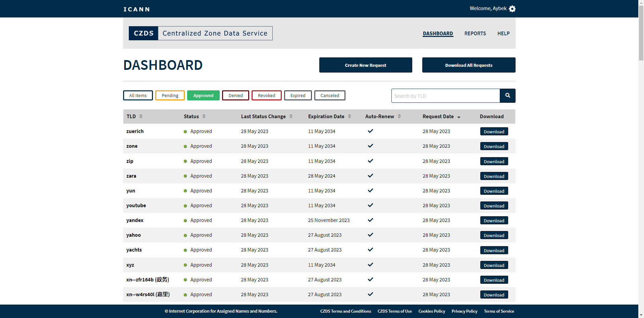This screenshot has height=318, width=644.
Task: Click the ICANN logo
Action: coord(137,9)
